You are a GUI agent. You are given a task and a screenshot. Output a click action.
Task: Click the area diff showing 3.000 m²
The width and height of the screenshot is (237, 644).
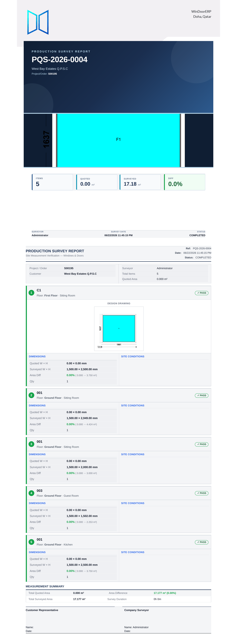pyautogui.click(x=82, y=473)
